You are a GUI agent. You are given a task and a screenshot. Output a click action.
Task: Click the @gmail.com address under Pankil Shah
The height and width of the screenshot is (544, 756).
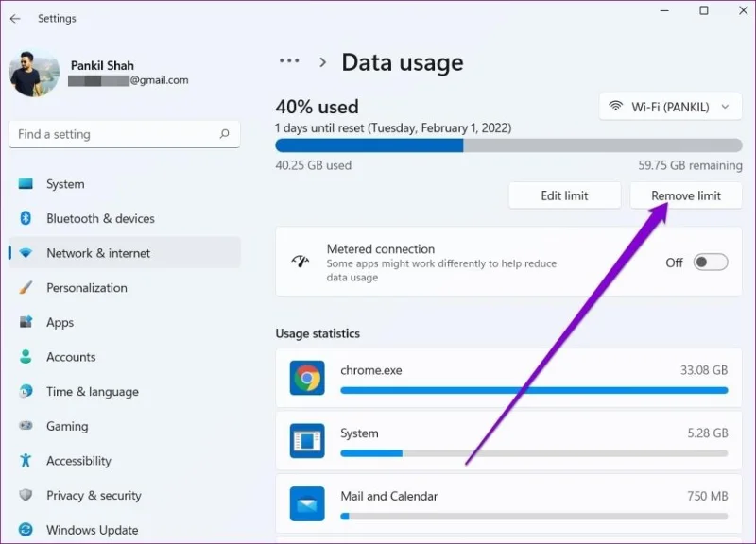129,80
